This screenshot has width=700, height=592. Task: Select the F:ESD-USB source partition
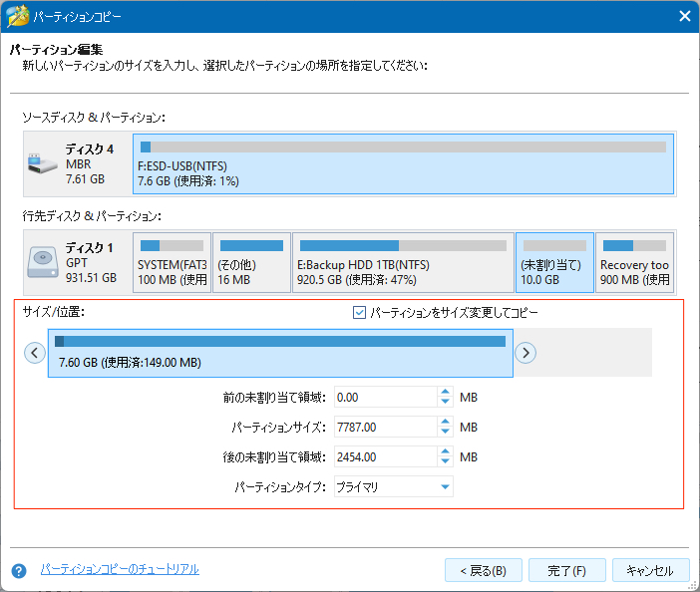click(x=404, y=163)
